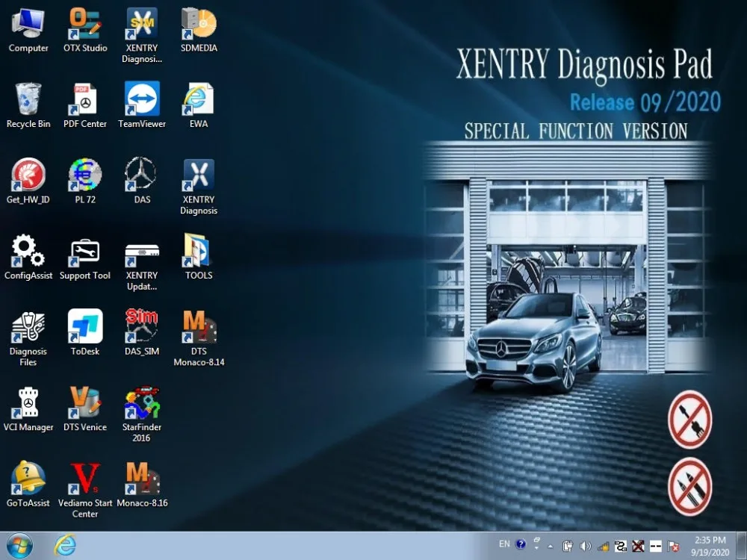Screen dimensions: 747x560
Task: Launch OTX Studio shortcut
Action: pyautogui.click(x=85, y=30)
